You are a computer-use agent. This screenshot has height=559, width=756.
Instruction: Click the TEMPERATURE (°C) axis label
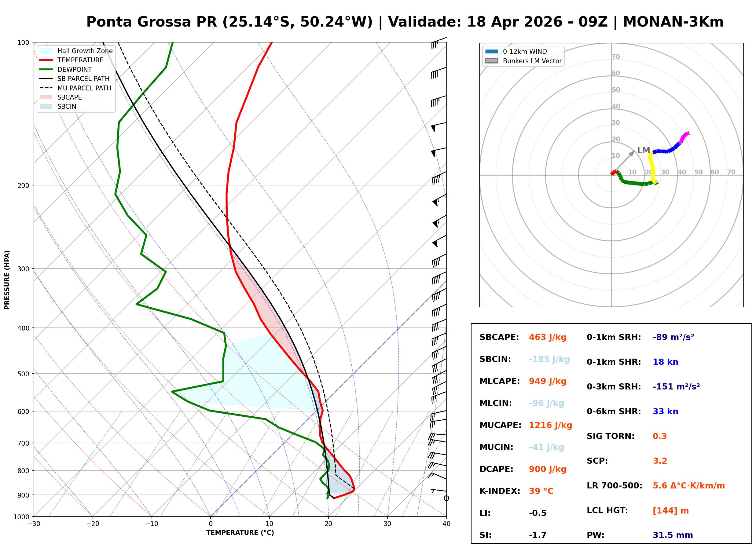[x=240, y=533]
